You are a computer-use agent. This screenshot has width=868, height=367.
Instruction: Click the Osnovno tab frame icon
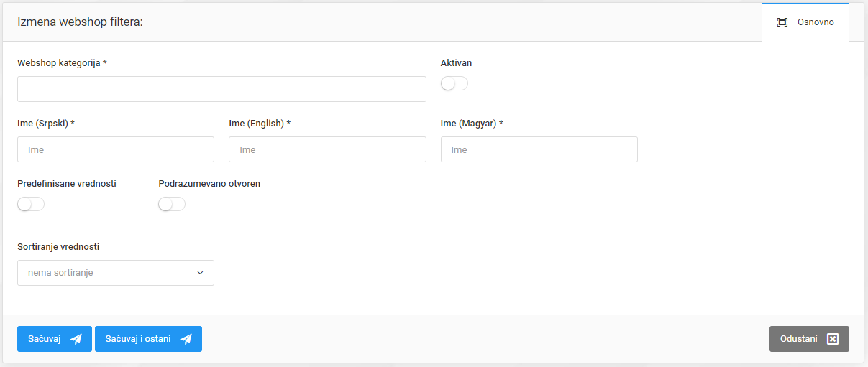tap(782, 22)
